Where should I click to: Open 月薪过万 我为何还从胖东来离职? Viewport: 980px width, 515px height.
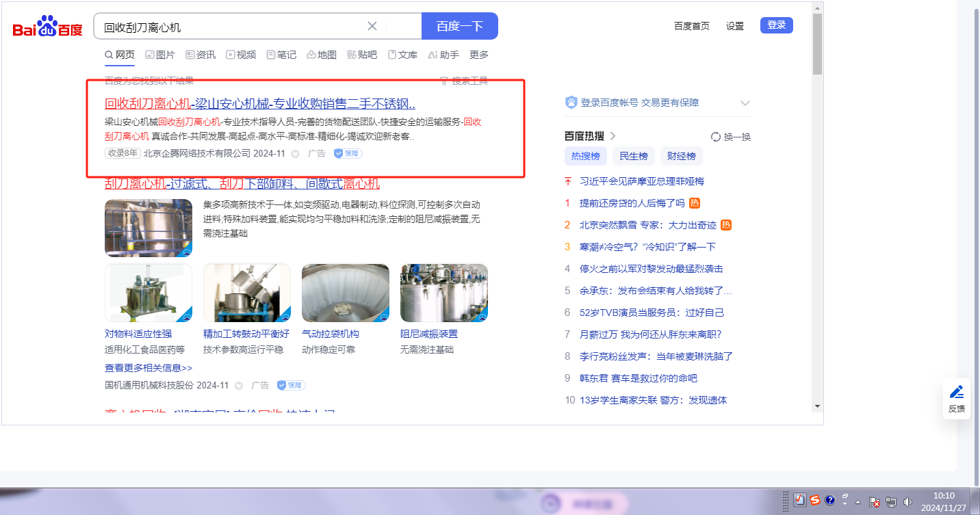click(651, 334)
